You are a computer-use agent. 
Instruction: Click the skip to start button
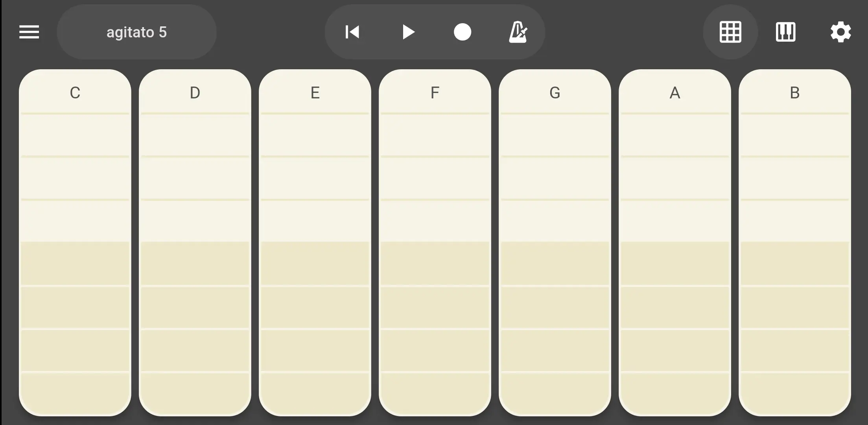(352, 32)
